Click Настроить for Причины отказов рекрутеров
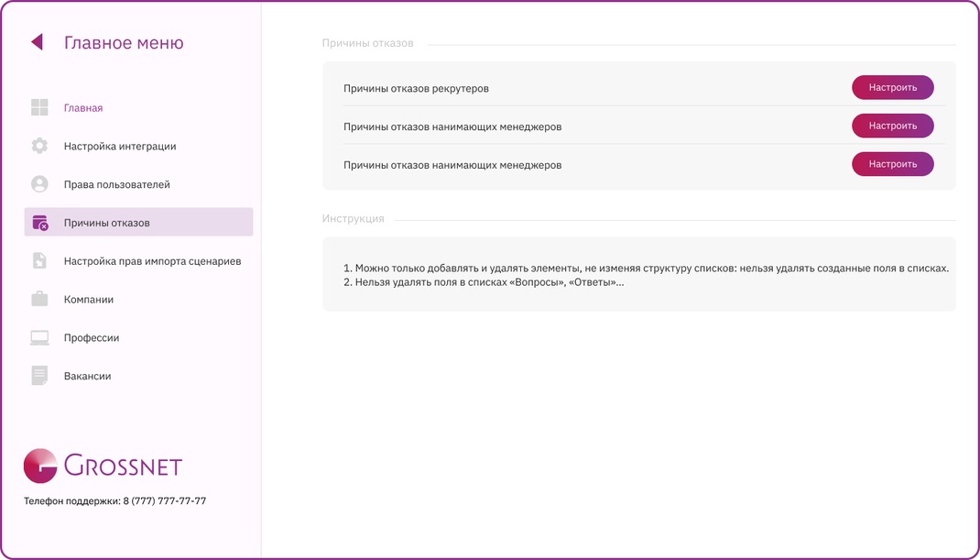This screenshot has width=980, height=560. (892, 88)
